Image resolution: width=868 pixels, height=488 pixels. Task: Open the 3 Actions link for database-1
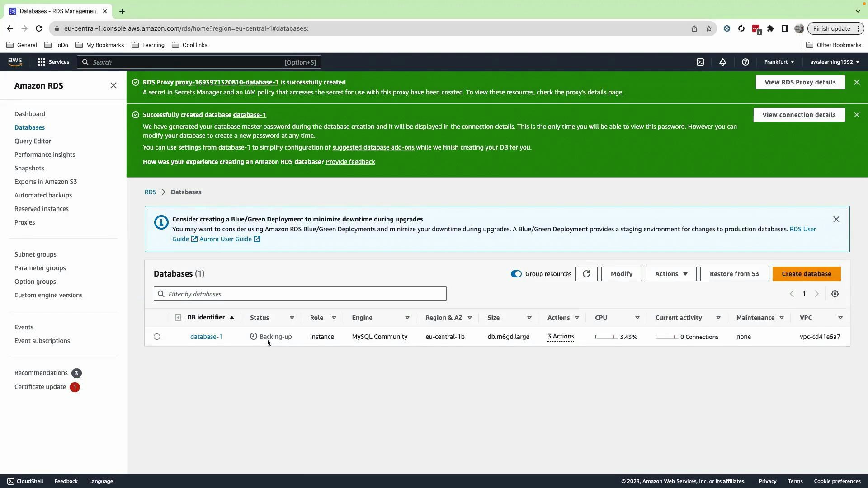[561, 337]
